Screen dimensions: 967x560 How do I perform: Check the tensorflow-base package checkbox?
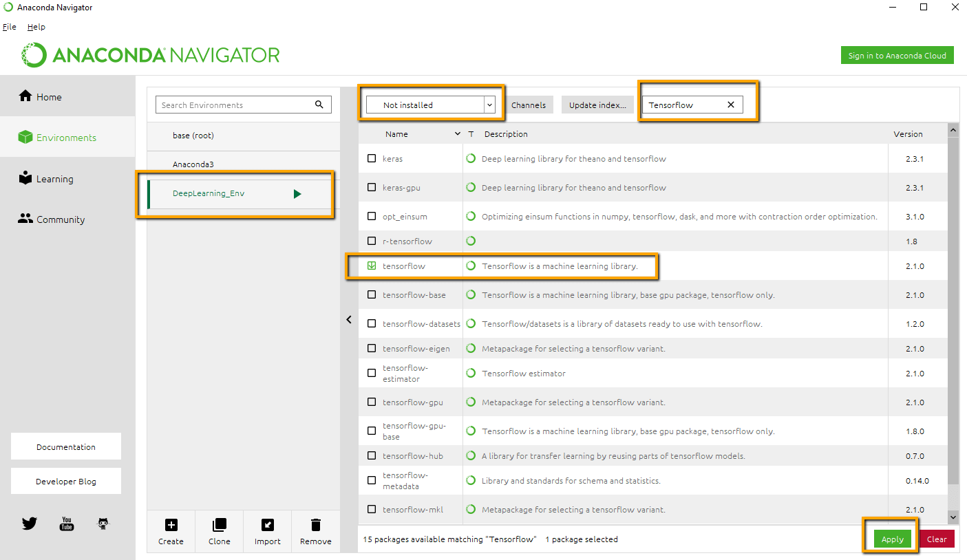pyautogui.click(x=372, y=294)
